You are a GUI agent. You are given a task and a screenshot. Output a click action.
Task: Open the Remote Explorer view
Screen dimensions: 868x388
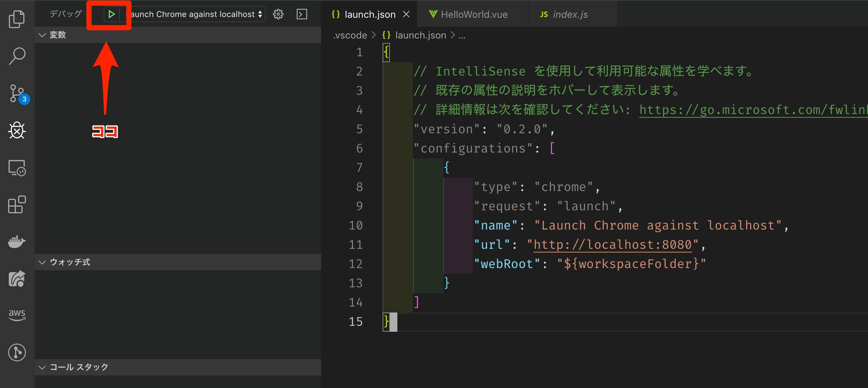click(x=17, y=168)
